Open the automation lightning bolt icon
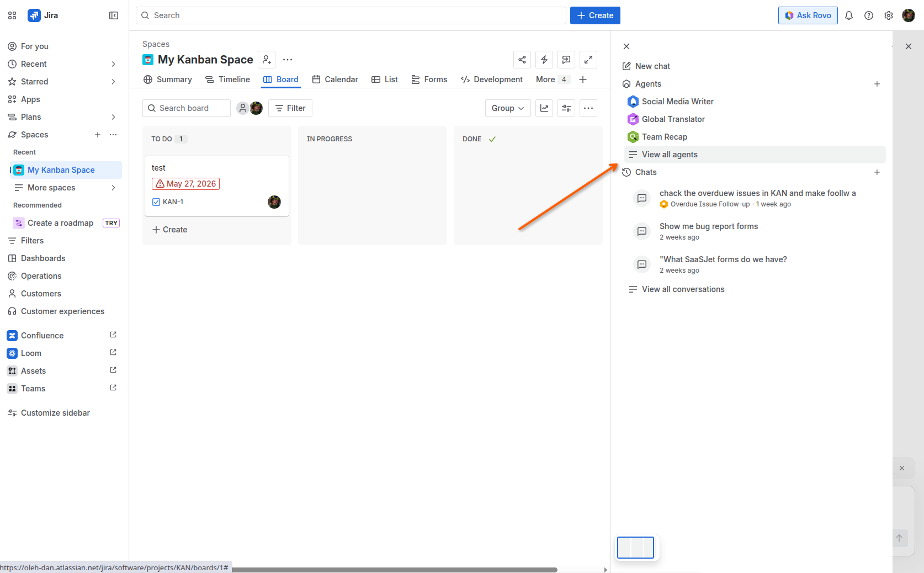 (544, 60)
